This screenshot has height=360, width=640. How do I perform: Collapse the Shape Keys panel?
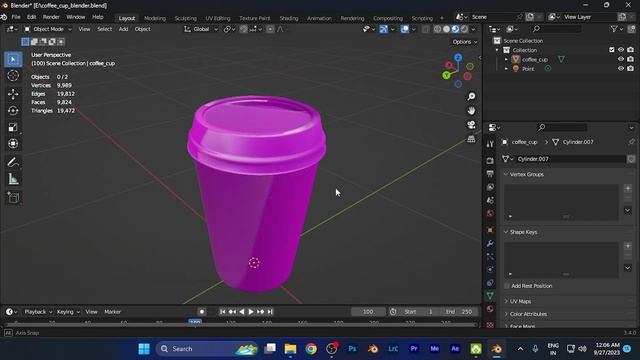point(523,232)
